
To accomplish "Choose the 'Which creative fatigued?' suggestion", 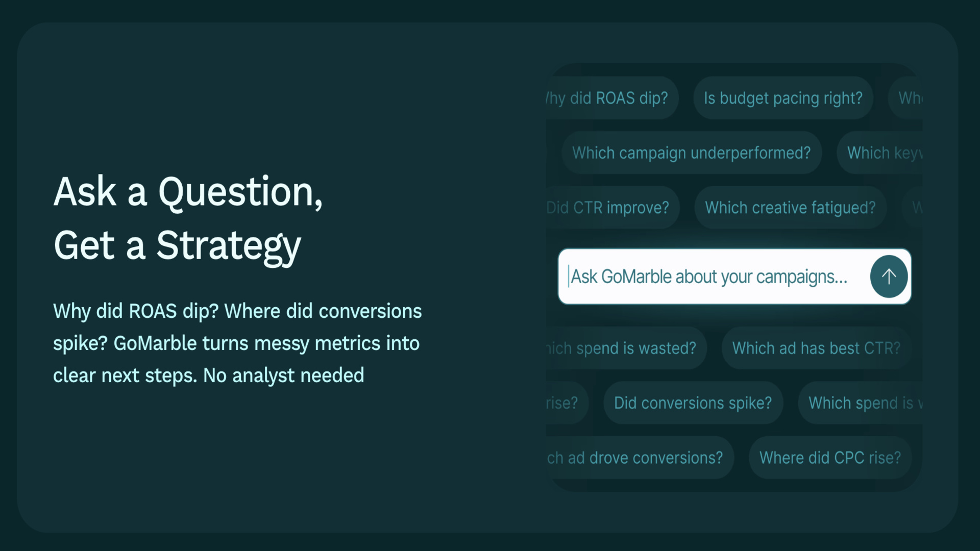I will pos(790,208).
